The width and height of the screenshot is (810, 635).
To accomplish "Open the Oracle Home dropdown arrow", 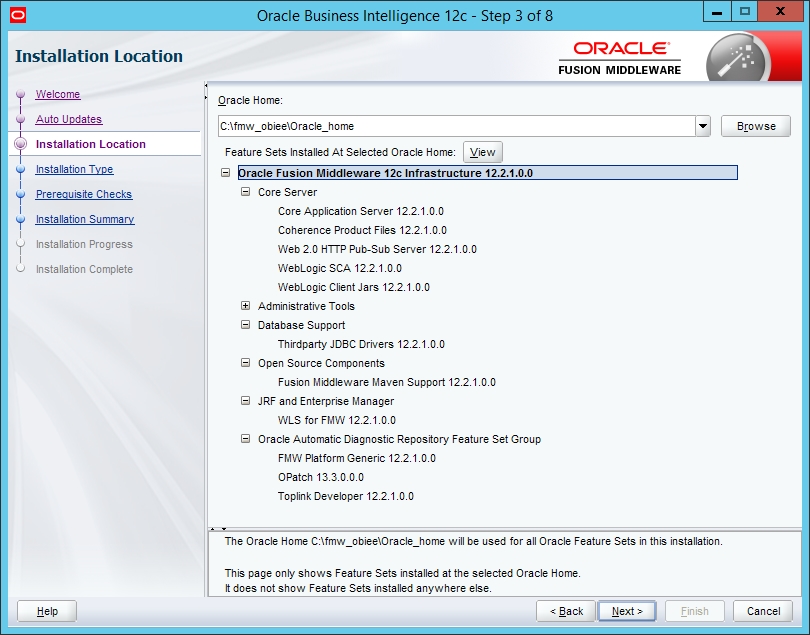I will (703, 126).
